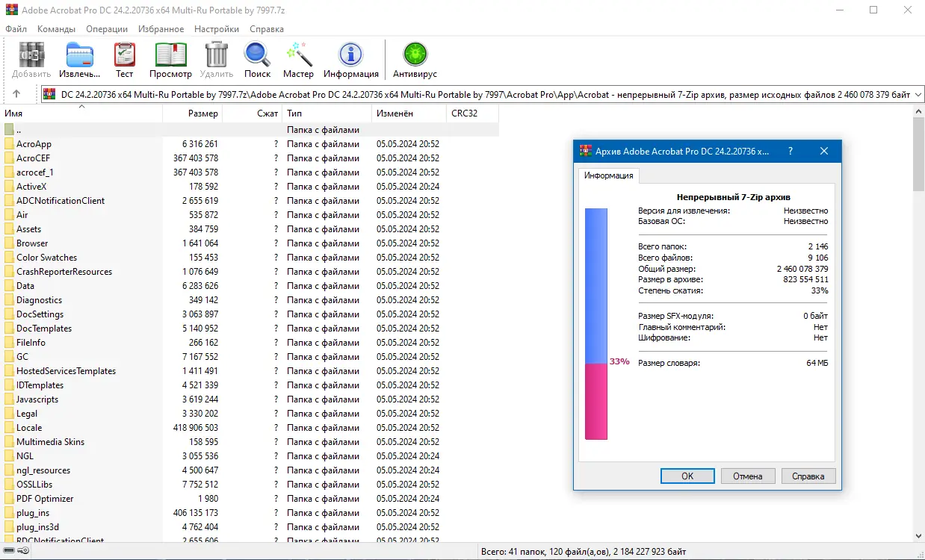Start the Антивирус scan icon
The height and width of the screenshot is (560, 925).
click(415, 55)
